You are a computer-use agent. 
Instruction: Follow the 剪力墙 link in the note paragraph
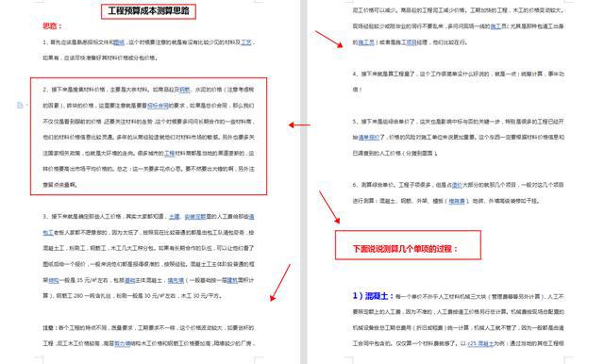point(123,343)
